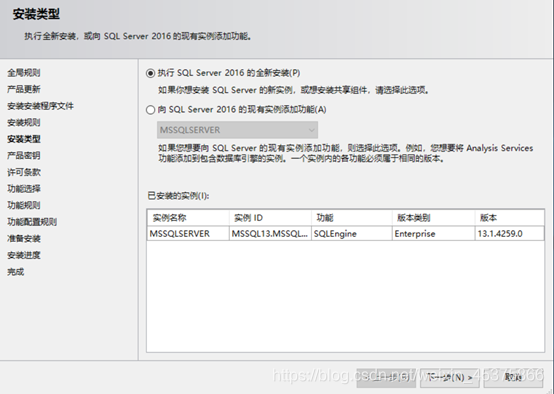
Task: Open 安装安装程序文件 step in sidebar
Action: pos(40,106)
